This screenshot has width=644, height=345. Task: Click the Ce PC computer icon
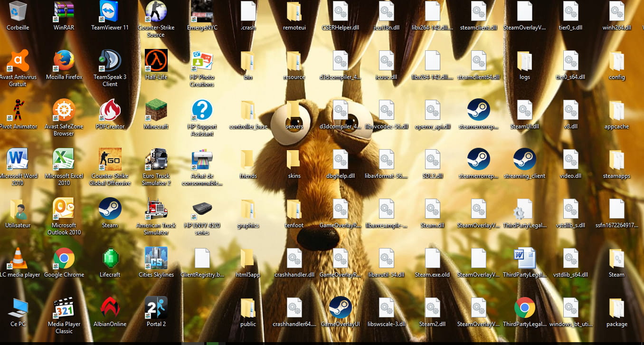point(18,307)
